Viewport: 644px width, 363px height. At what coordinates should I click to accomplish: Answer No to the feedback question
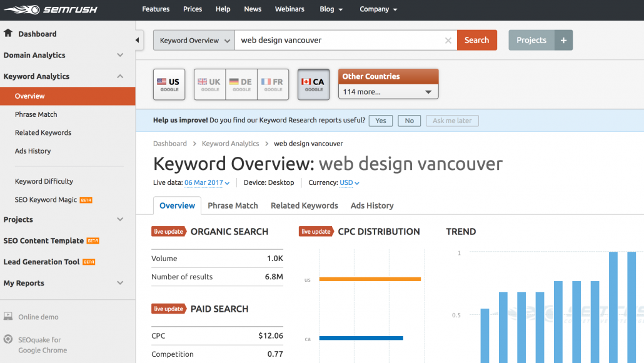pos(409,121)
